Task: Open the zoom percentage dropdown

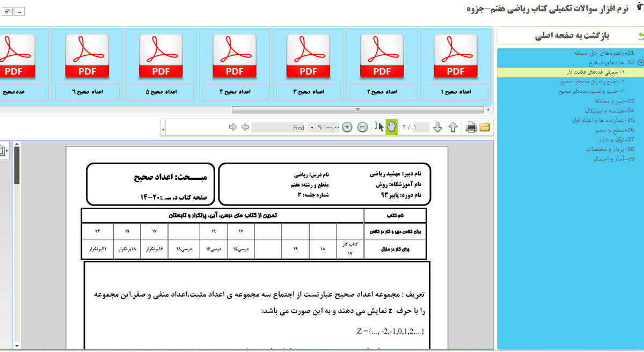Action: click(x=312, y=128)
